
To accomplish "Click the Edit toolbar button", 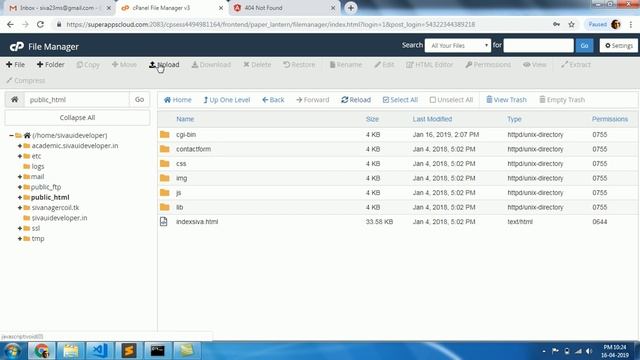I will tap(384, 64).
